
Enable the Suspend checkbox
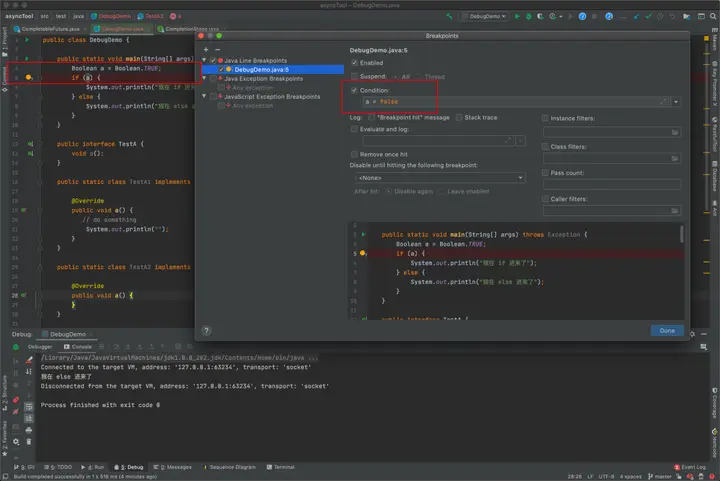(354, 76)
